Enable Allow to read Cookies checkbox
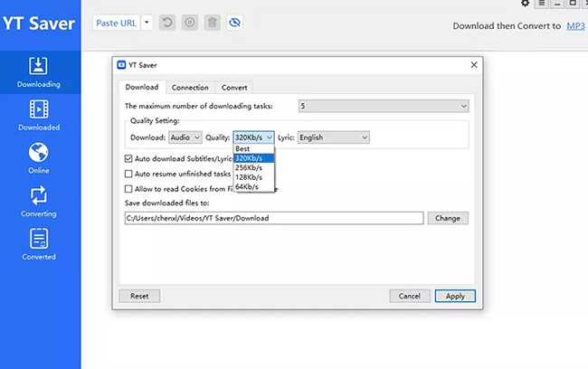588x369 pixels. click(128, 189)
